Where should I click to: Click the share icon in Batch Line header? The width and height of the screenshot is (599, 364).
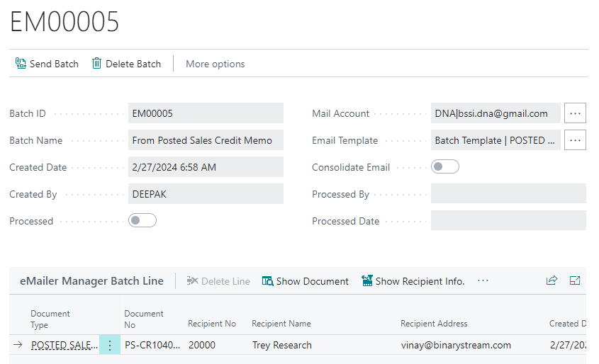(552, 280)
